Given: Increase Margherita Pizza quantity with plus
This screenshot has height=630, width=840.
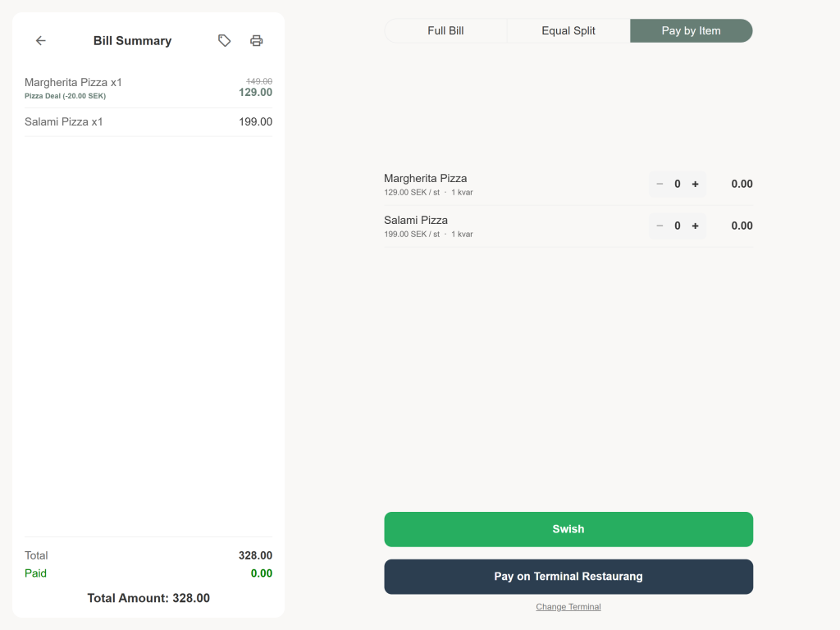Looking at the screenshot, I should point(696,185).
